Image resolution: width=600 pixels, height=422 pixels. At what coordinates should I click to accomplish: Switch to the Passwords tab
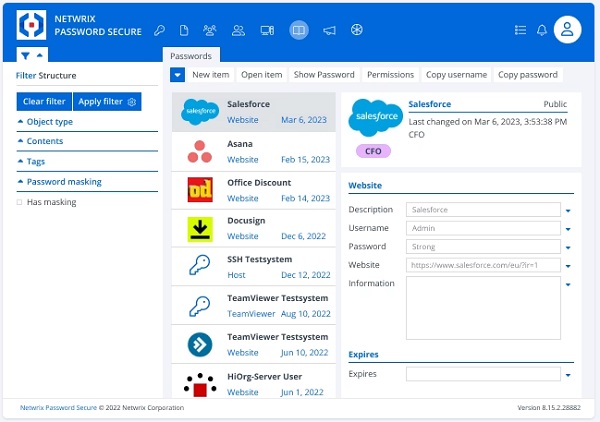tap(191, 56)
